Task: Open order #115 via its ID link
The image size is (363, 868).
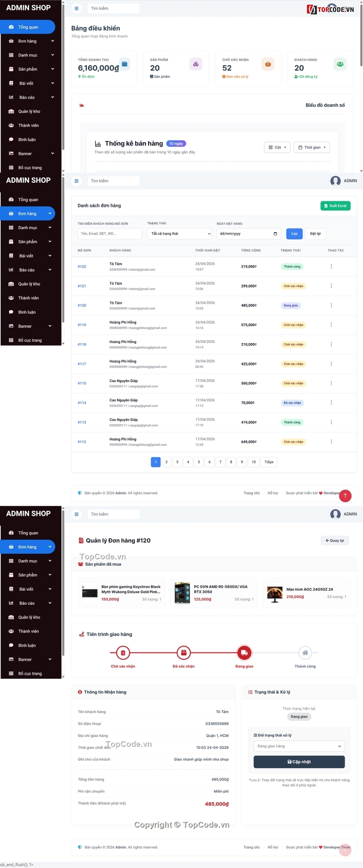Action: pyautogui.click(x=82, y=383)
